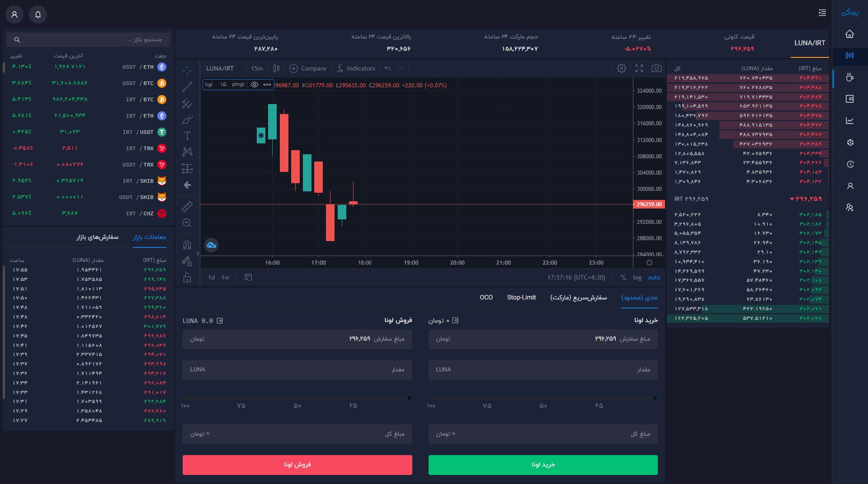Toggle visibility of the LUNA series
This screenshot has width=868, height=484.
(255, 85)
